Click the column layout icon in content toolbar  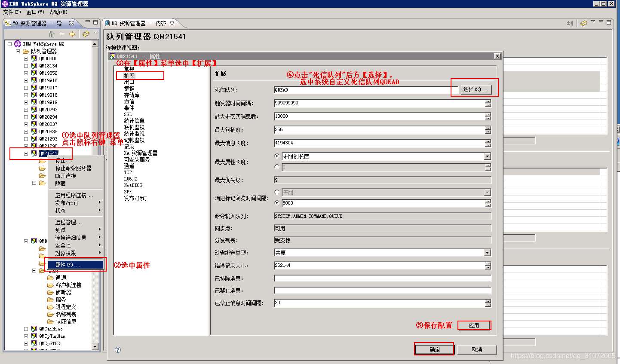click(x=570, y=23)
